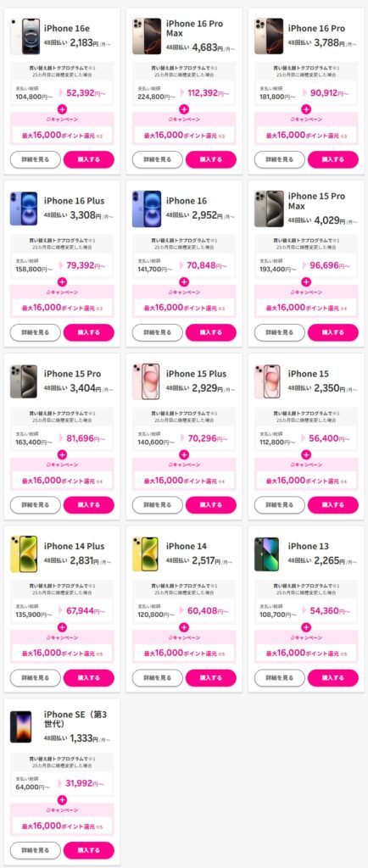Click the iPhone 15 Pro title text
This screenshot has height=868, width=368.
pyautogui.click(x=72, y=374)
